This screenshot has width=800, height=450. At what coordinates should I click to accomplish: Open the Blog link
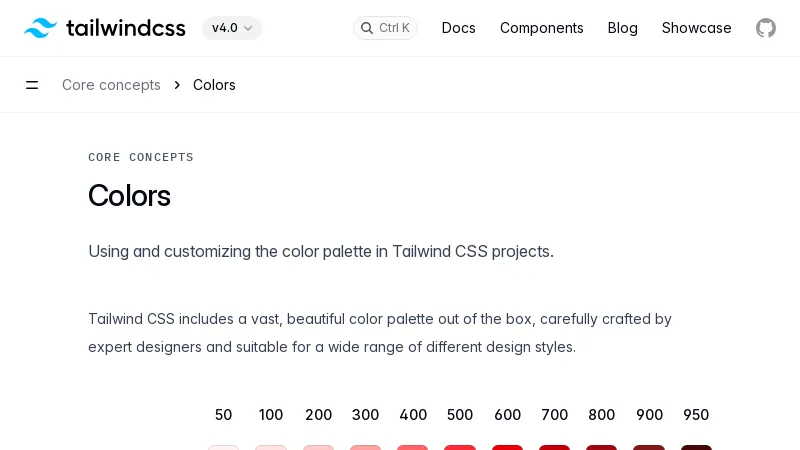[x=622, y=28]
